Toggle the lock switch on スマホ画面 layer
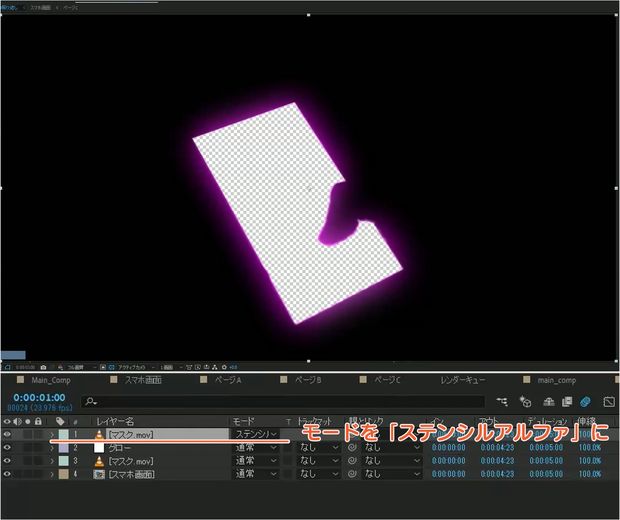Image resolution: width=620 pixels, height=520 pixels. point(38,474)
